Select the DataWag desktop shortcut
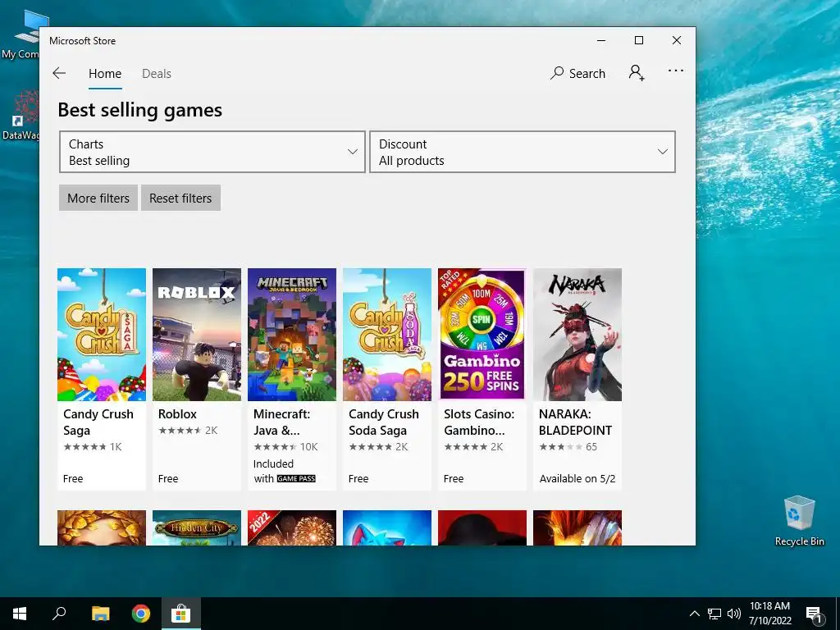Viewport: 840px width, 630px height. 20,115
